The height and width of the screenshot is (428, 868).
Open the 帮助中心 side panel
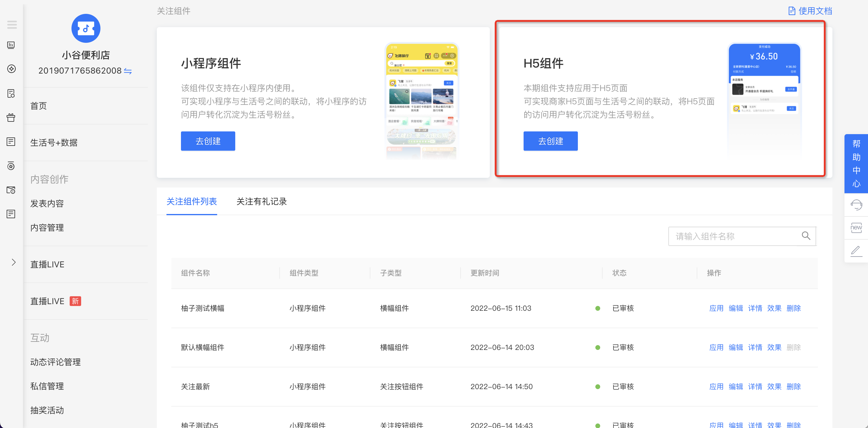pos(856,164)
